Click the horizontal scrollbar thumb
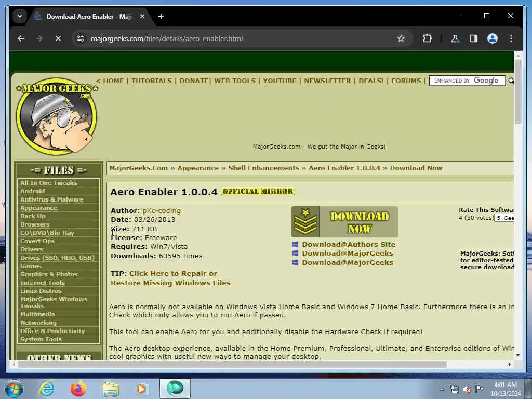This screenshot has width=532, height=399. (x=232, y=364)
